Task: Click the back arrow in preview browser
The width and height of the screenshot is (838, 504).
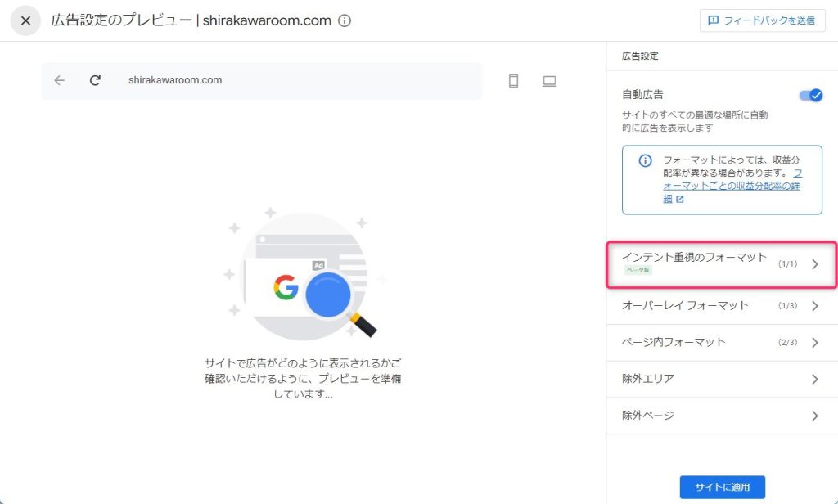Action: coord(59,80)
